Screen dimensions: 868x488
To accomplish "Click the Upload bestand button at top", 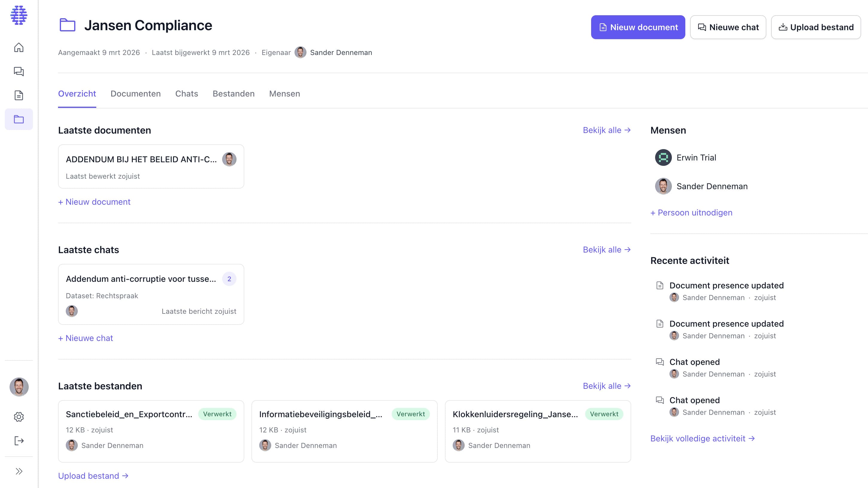I will click(x=816, y=27).
